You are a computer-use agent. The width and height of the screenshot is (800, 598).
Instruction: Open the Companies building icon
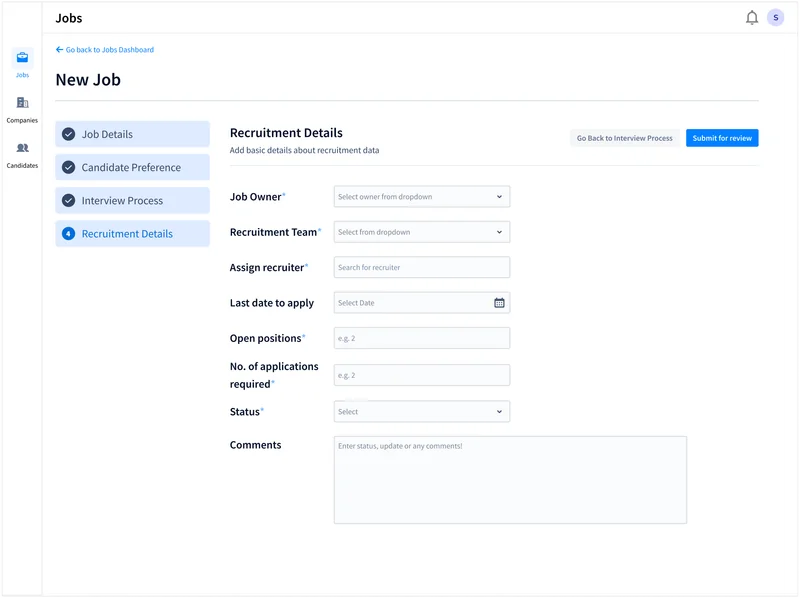[x=22, y=103]
